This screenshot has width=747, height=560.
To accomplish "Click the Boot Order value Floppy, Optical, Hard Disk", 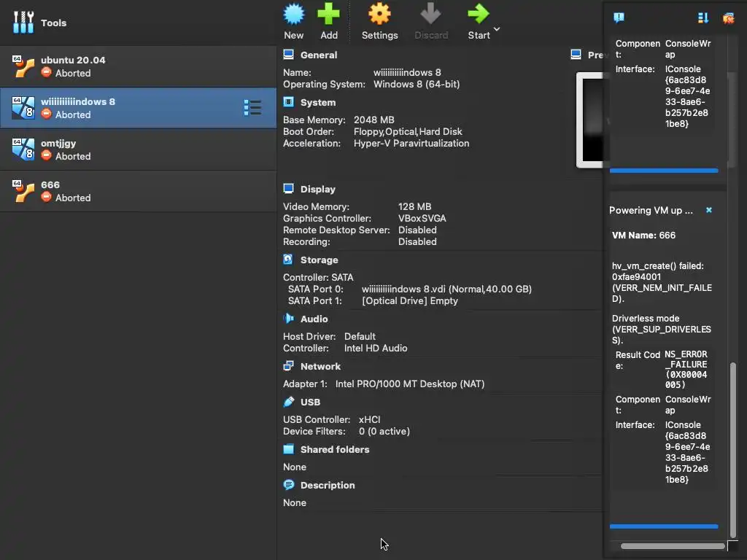I will (408, 131).
